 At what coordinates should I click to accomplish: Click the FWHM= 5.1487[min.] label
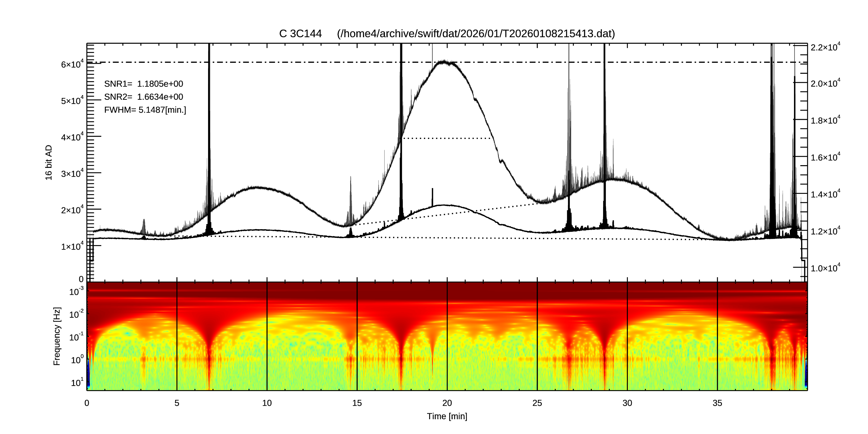[x=145, y=110]
